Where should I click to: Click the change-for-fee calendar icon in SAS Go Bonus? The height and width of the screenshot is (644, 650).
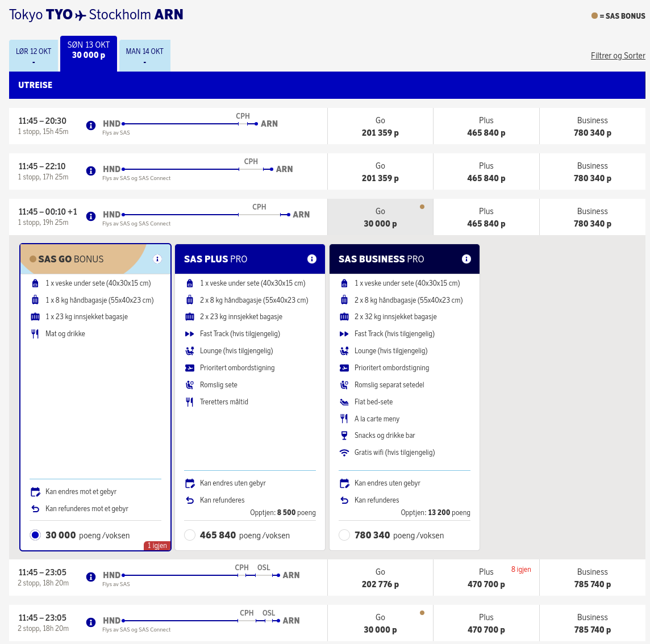35,492
